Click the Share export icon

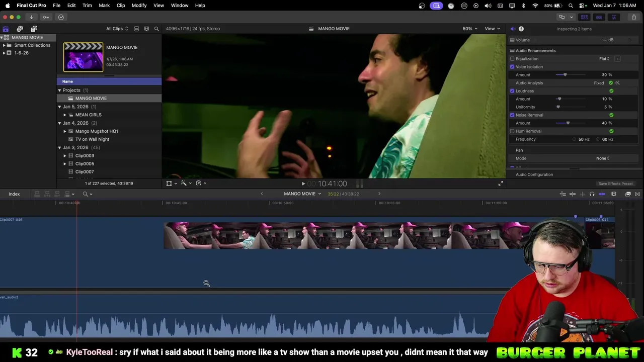click(634, 17)
